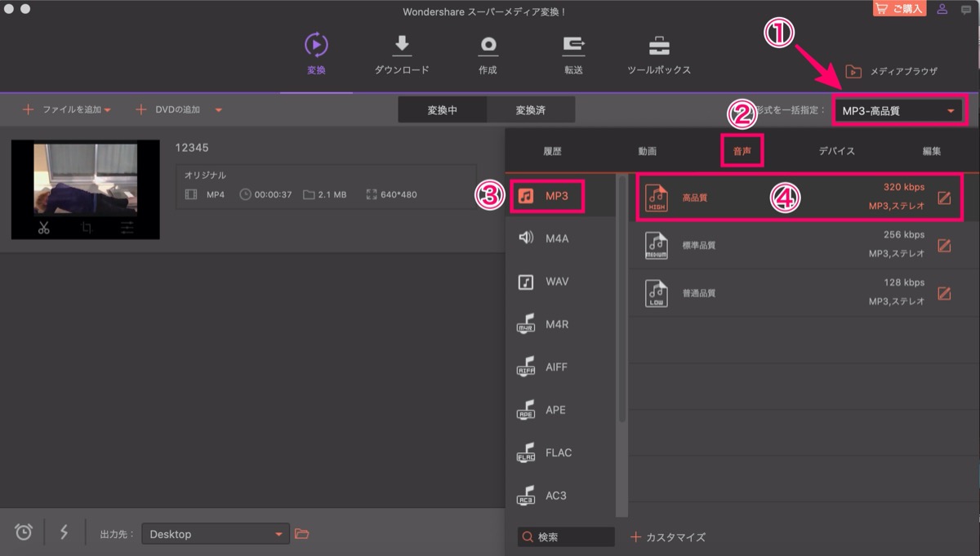Expand the DVDの追加 dropdown arrow
980x556 pixels.
tap(219, 110)
